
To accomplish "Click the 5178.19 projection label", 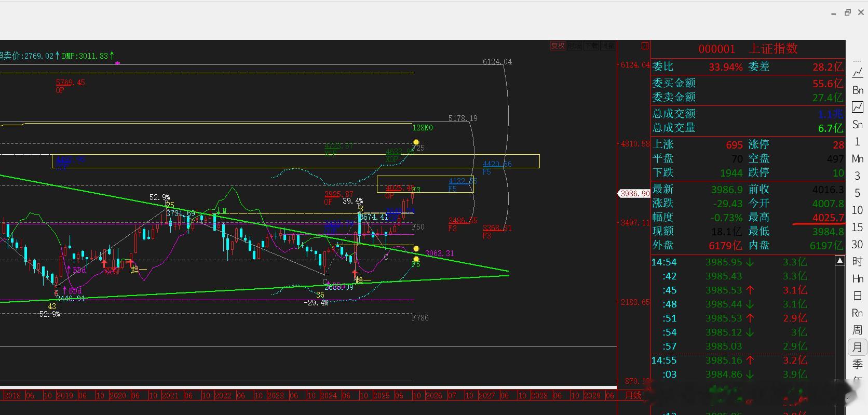I will 463,118.
